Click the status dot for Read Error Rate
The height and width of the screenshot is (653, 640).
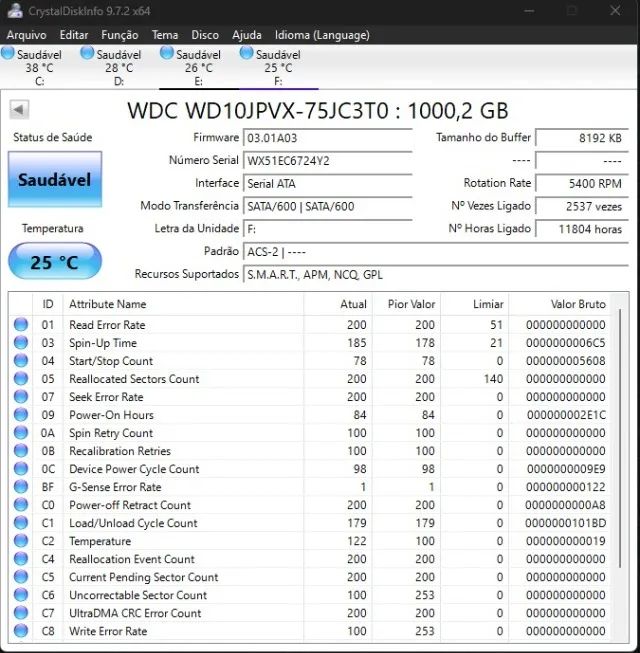click(21, 324)
